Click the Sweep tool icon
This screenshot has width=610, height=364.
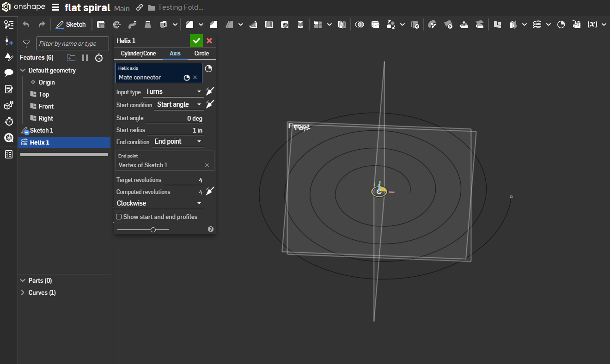coord(132,24)
